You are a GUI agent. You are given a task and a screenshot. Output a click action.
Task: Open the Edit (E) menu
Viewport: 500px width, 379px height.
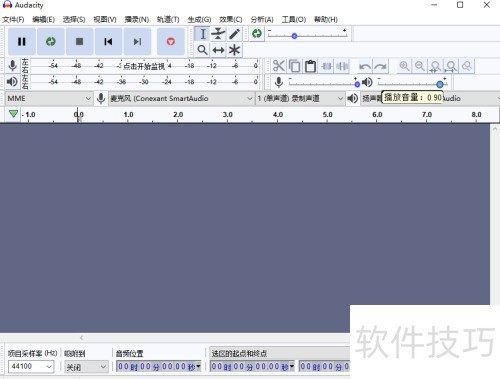(43, 19)
